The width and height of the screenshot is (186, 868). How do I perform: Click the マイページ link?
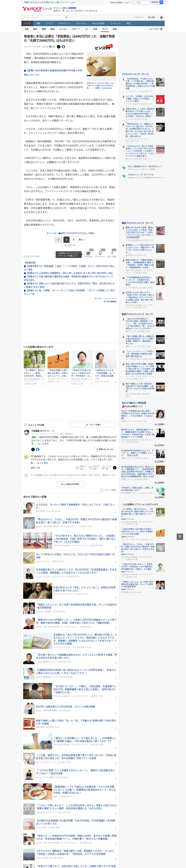[139, 17]
